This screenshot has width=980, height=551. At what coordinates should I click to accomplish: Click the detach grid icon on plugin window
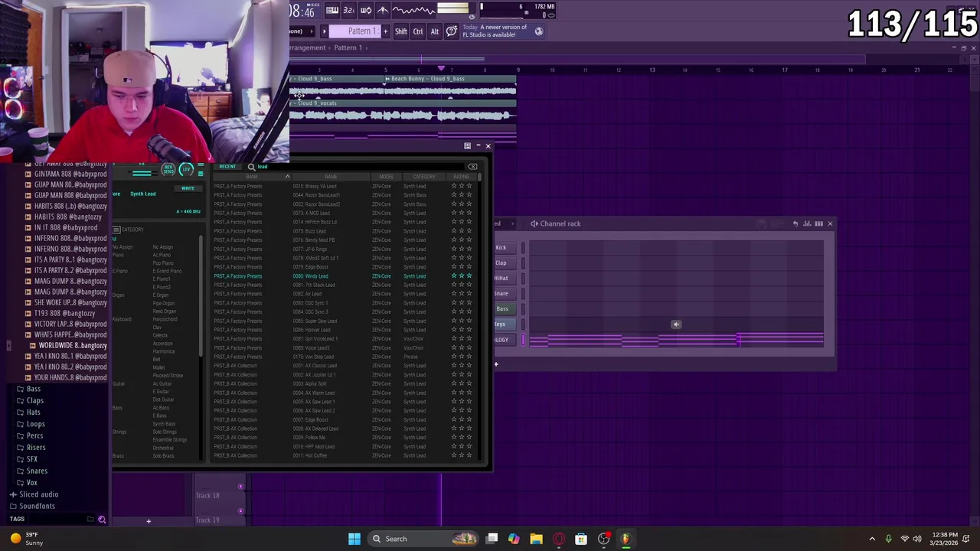click(x=467, y=145)
